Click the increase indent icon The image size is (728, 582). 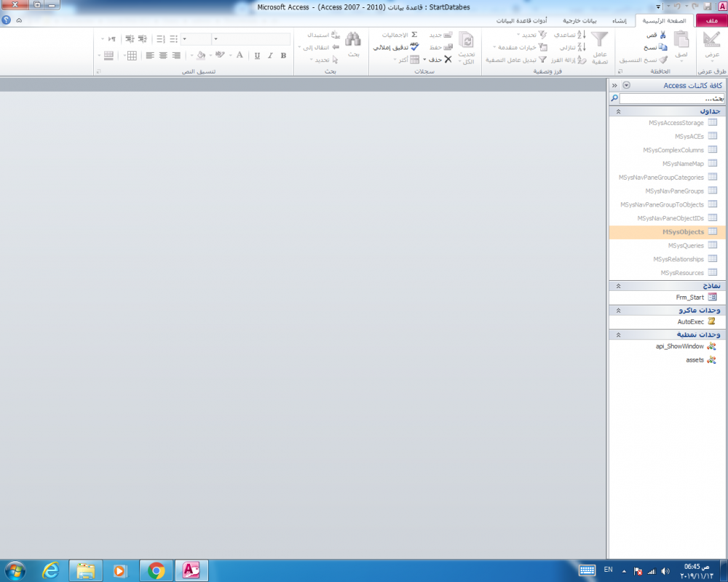click(x=143, y=39)
